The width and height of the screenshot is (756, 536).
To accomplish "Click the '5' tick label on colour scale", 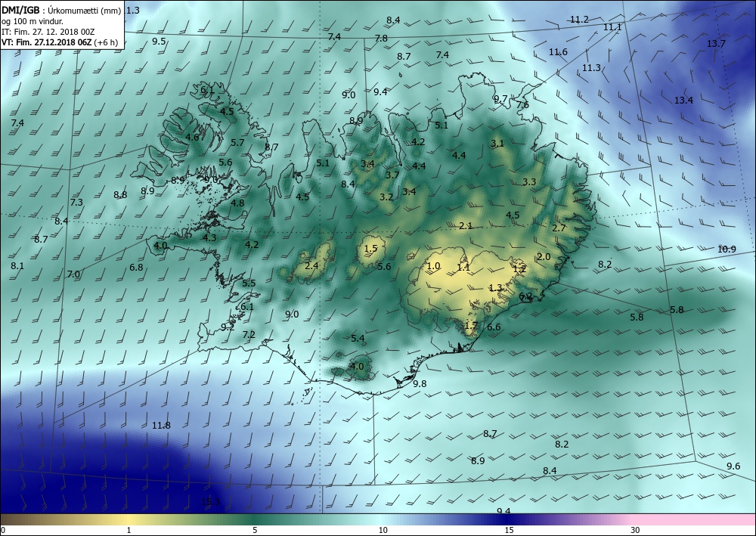I will coord(255,531).
